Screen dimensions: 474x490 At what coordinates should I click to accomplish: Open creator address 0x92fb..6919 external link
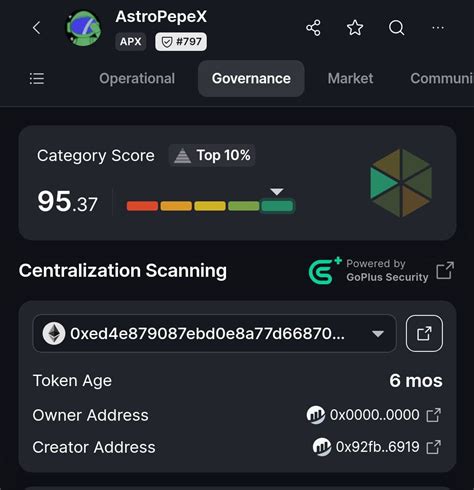(x=434, y=447)
